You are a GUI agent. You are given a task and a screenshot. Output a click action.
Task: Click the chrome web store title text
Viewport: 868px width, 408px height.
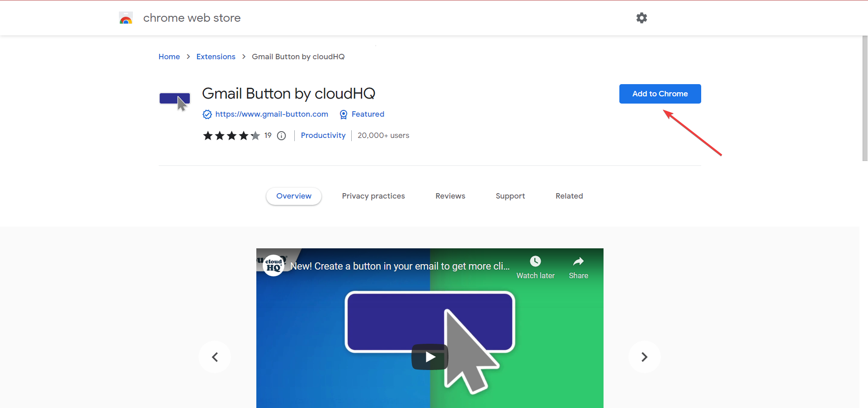(192, 18)
